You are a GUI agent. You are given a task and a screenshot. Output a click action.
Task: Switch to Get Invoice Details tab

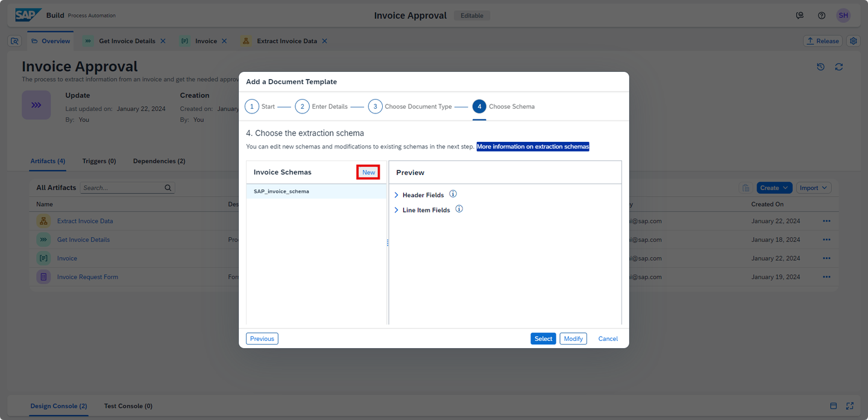pyautogui.click(x=127, y=41)
